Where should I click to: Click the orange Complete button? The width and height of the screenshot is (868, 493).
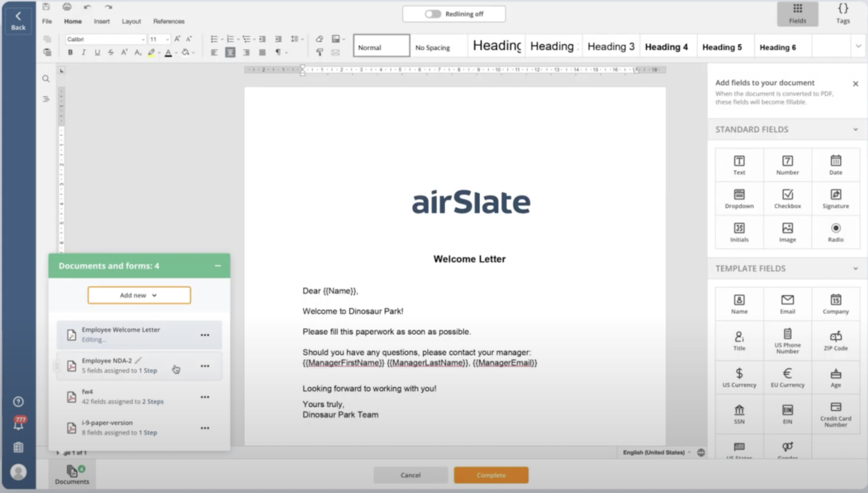(x=491, y=475)
